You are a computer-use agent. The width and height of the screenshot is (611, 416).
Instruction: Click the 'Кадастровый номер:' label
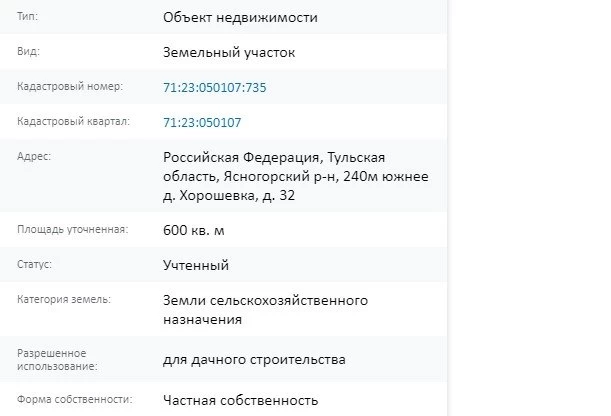(70, 87)
